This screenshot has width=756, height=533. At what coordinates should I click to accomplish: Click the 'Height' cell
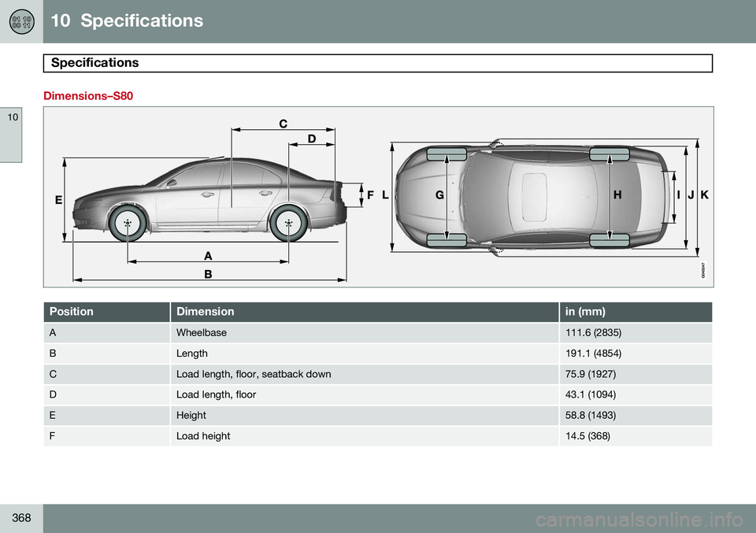tap(365, 416)
